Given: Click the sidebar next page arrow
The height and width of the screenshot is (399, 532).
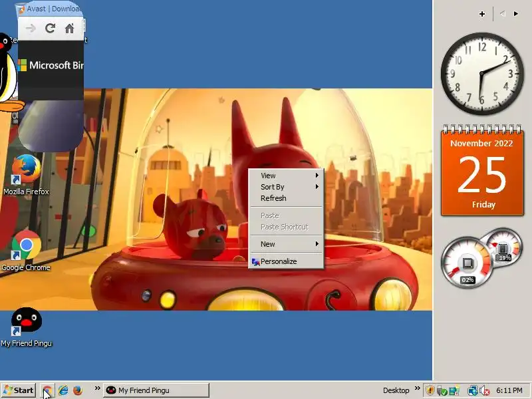Looking at the screenshot, I should point(516,13).
